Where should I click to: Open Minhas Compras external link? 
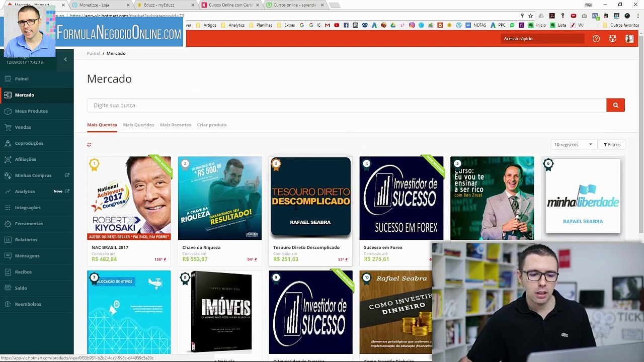tap(67, 175)
